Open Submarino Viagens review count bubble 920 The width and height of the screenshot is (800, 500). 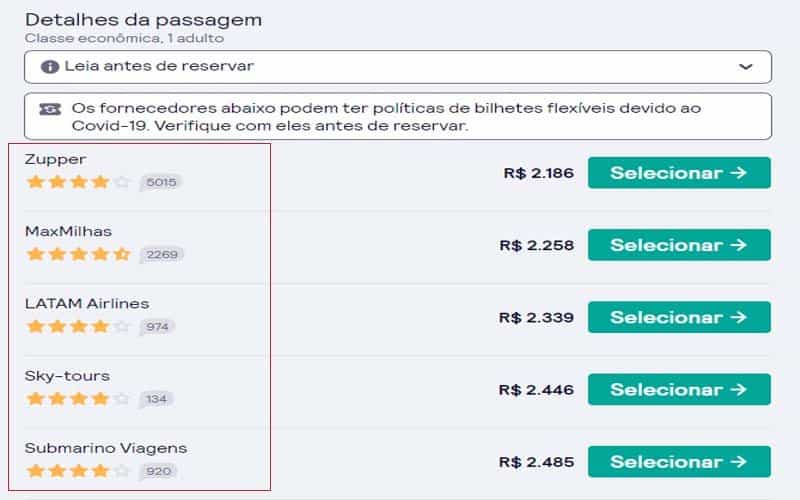[x=158, y=471]
